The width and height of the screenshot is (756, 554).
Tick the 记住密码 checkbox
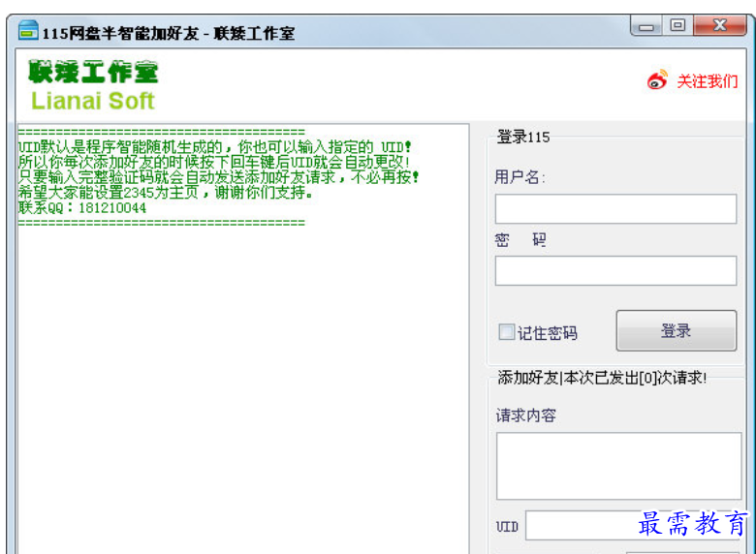click(506, 332)
